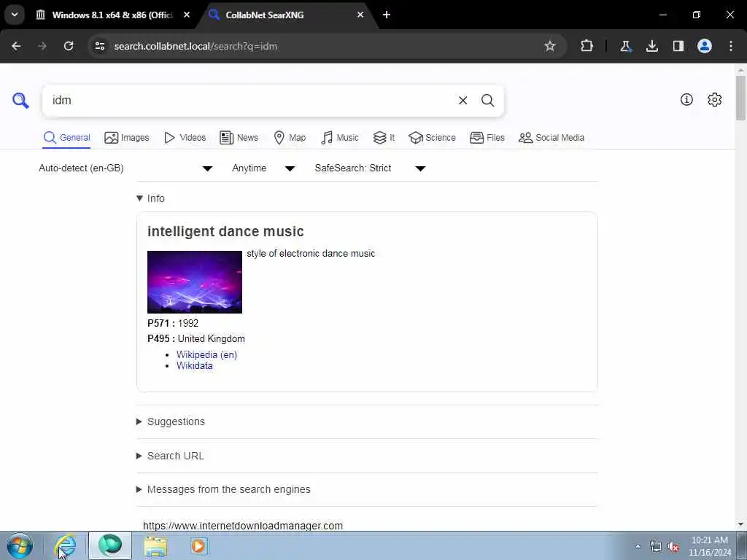Open the tab search dropdown arrow

pyautogui.click(x=15, y=15)
